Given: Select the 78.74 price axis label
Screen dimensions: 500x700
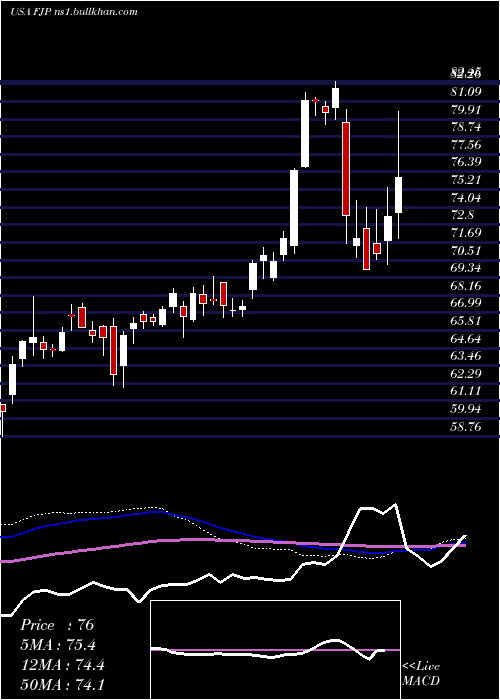Looking at the screenshot, I should 466,127.
